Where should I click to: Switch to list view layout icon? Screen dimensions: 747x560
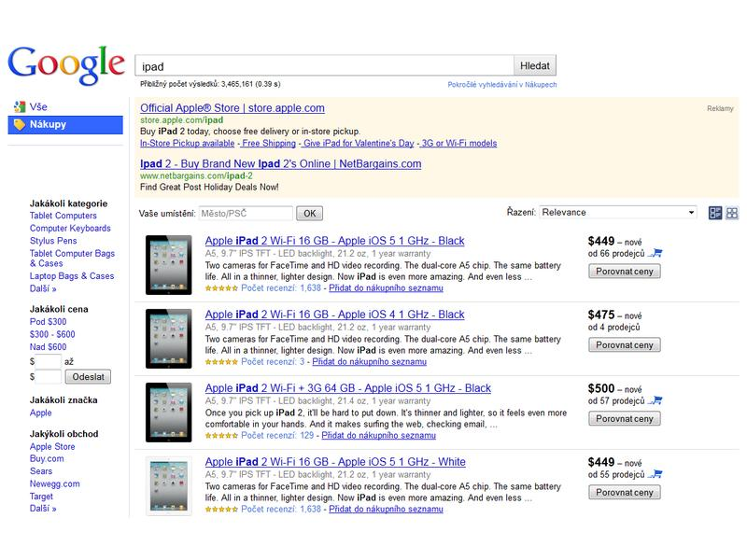715,213
